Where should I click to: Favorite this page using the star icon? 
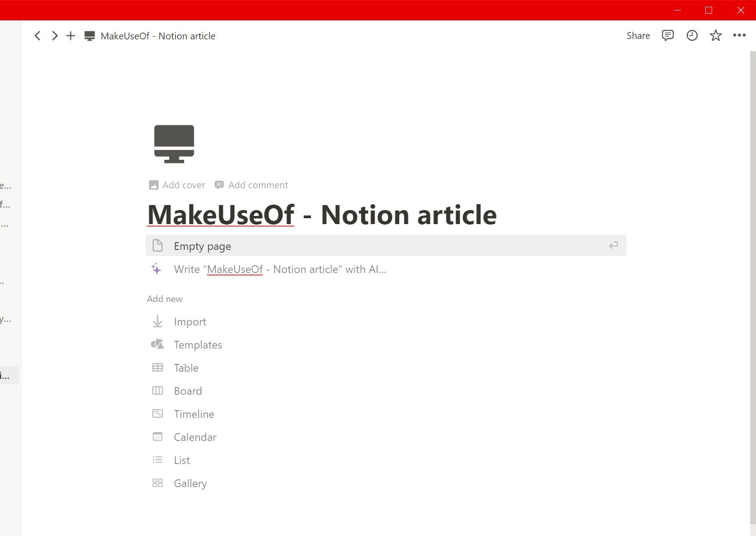(x=716, y=35)
